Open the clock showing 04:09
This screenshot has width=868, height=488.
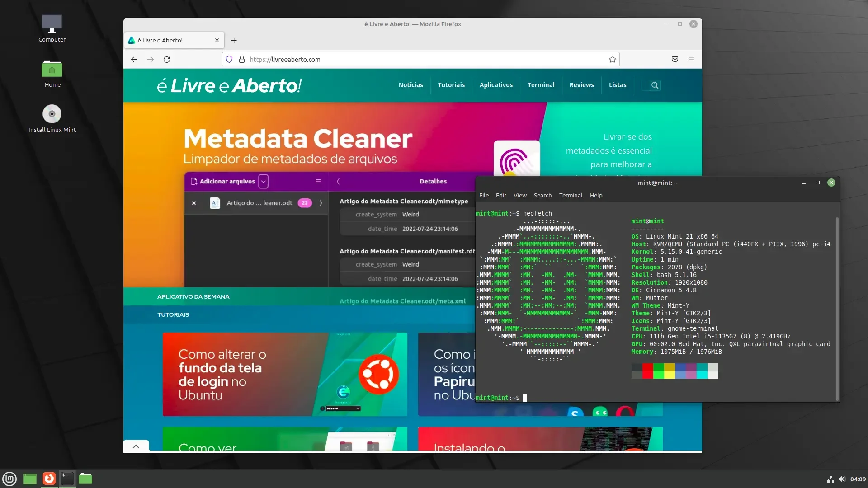pyautogui.click(x=858, y=479)
